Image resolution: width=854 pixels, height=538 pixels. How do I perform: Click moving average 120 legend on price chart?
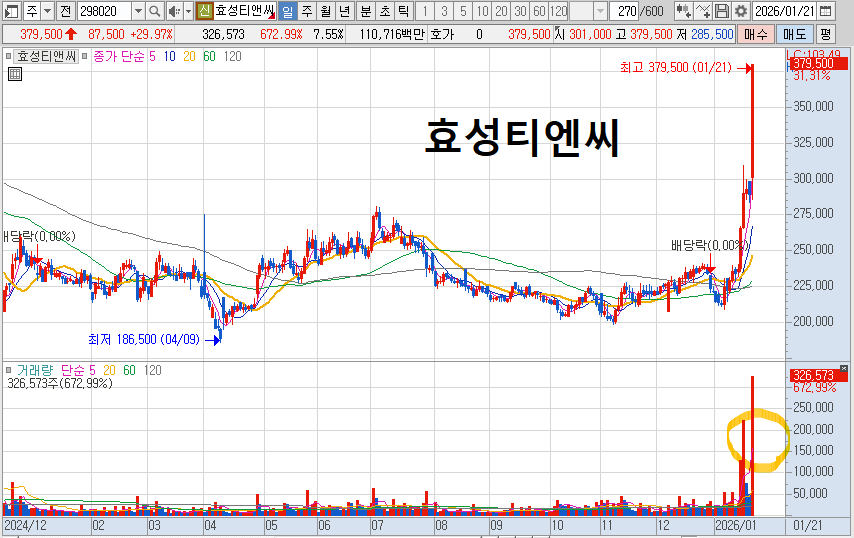(x=233, y=56)
